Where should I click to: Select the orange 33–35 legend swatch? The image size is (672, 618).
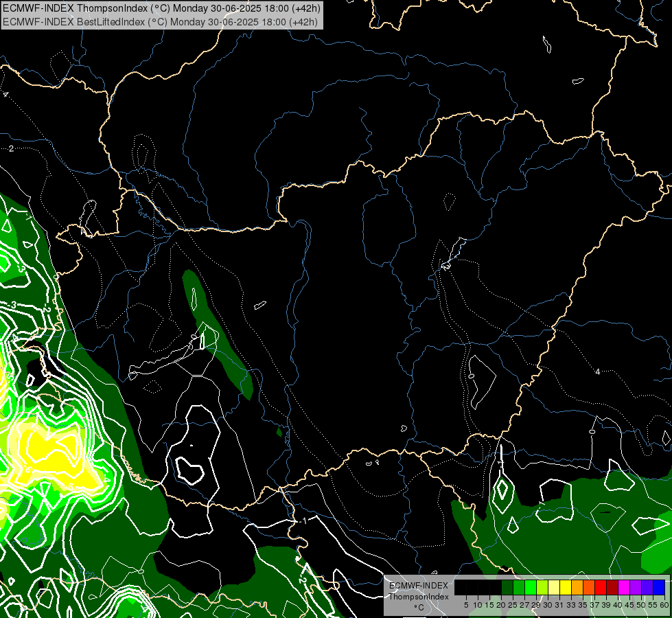click(x=577, y=587)
